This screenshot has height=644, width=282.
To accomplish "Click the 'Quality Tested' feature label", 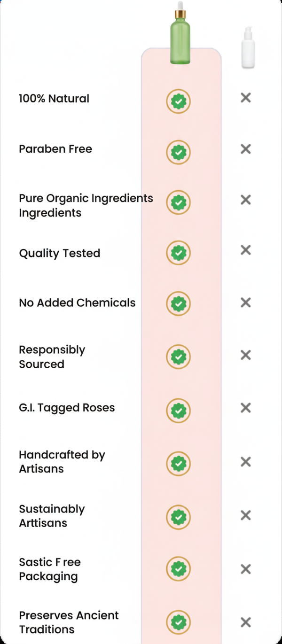I will (x=60, y=253).
